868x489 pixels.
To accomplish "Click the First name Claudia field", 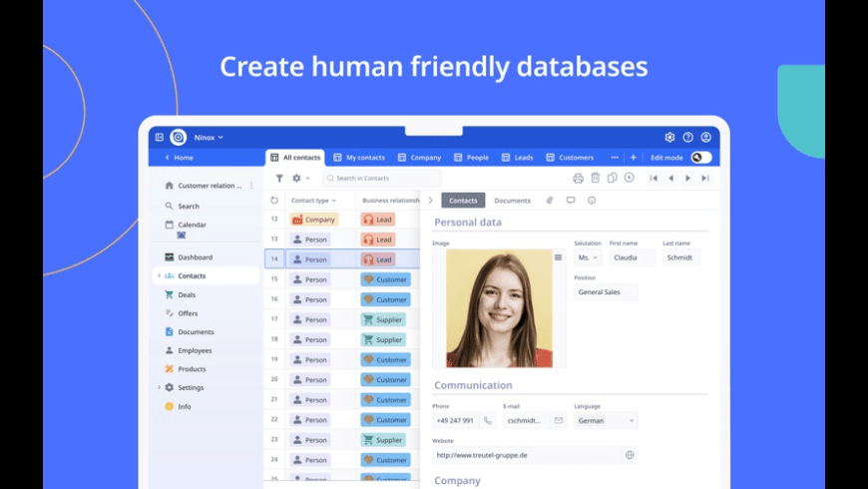I will point(633,257).
